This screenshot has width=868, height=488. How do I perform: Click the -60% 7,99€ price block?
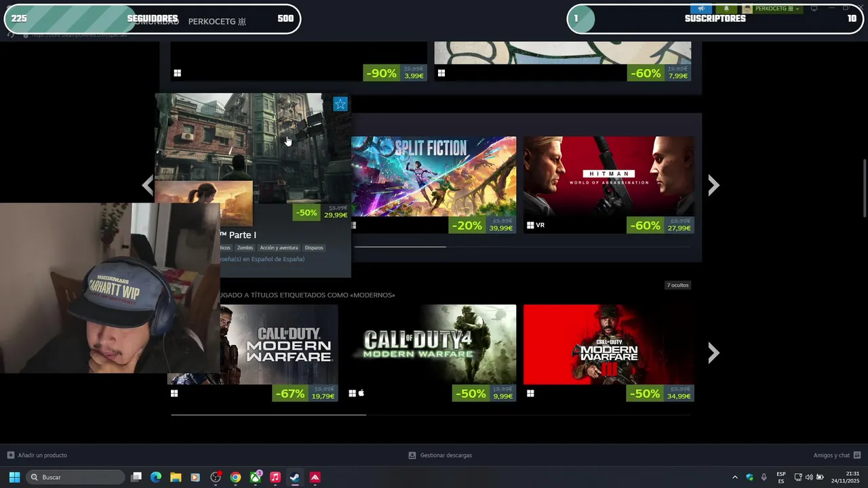(659, 73)
